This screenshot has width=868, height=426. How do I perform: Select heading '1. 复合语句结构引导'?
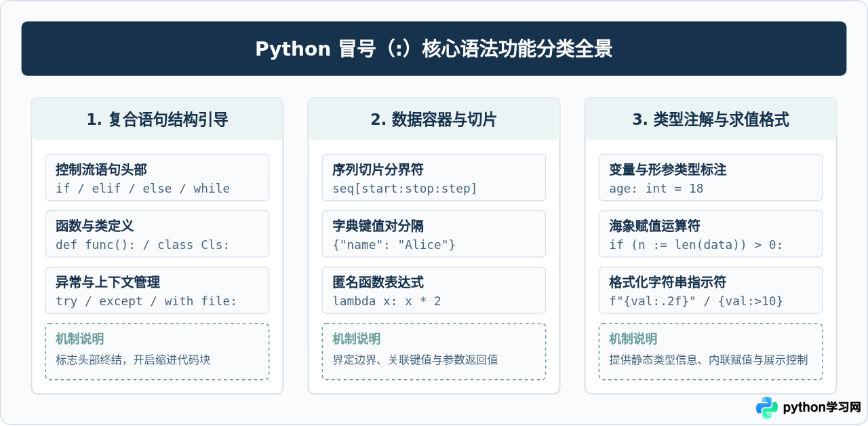pos(157,120)
